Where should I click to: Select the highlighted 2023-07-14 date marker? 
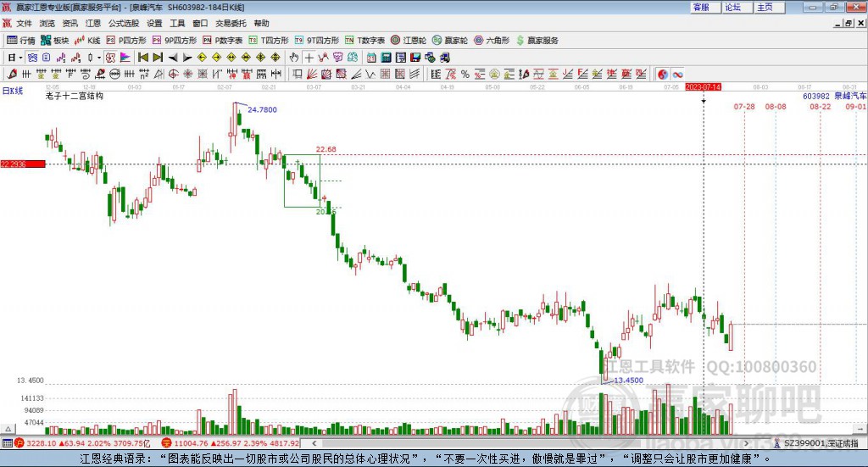pyautogui.click(x=703, y=87)
